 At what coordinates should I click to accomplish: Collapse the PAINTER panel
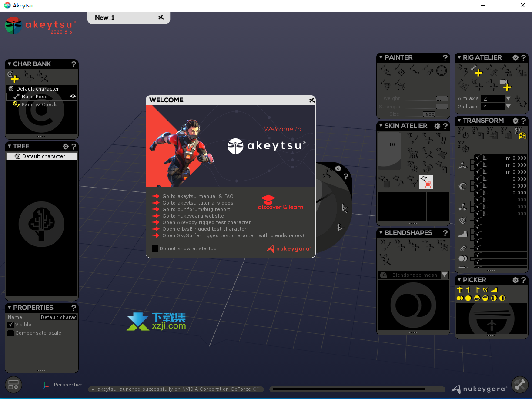coord(381,57)
